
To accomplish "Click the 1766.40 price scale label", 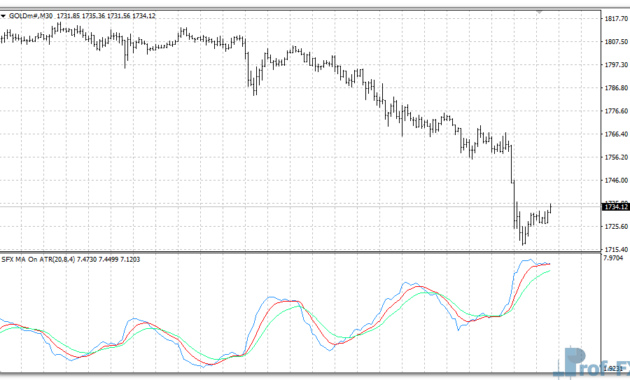I will click(x=616, y=134).
